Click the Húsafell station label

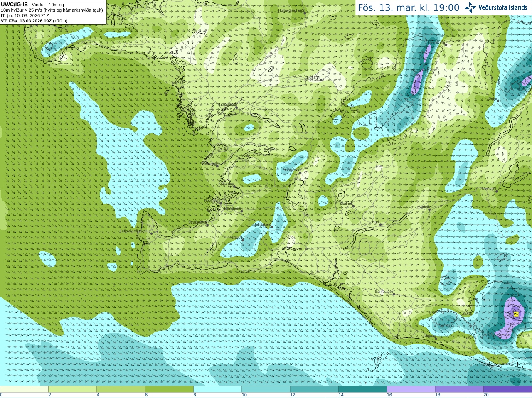[x=313, y=77]
